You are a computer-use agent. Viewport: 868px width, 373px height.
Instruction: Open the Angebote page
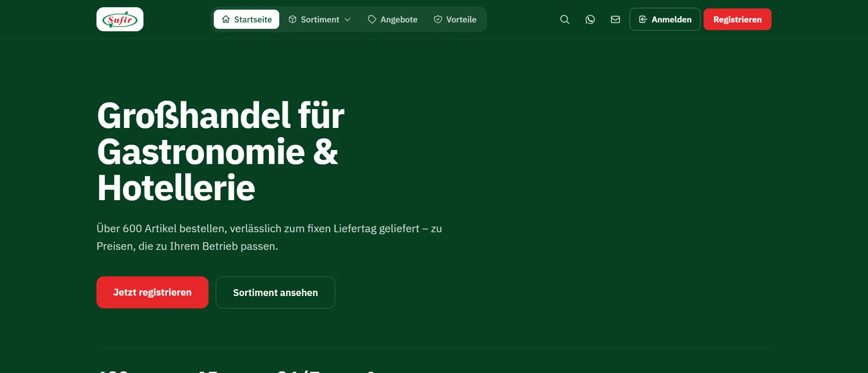392,20
